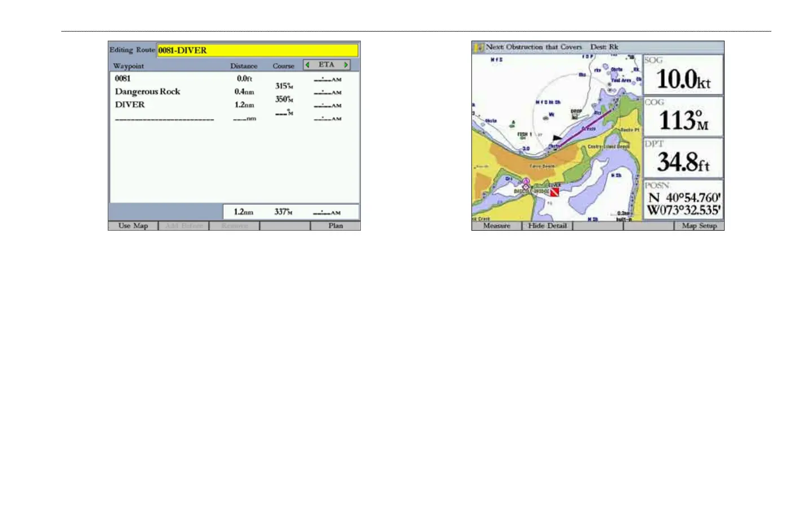Select the dimmed Add Before soft key

pos(184,226)
